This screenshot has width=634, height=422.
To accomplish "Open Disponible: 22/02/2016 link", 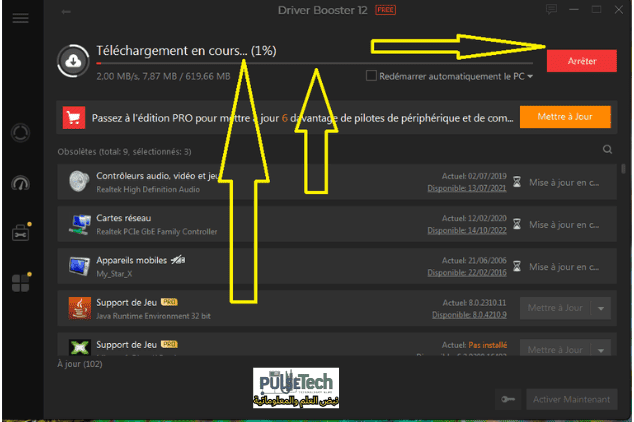I will (467, 273).
